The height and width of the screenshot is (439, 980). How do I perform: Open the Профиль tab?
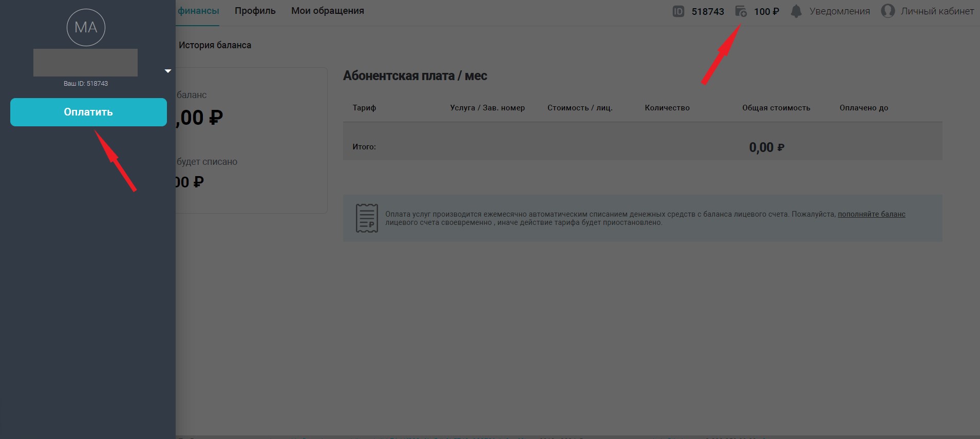point(255,11)
